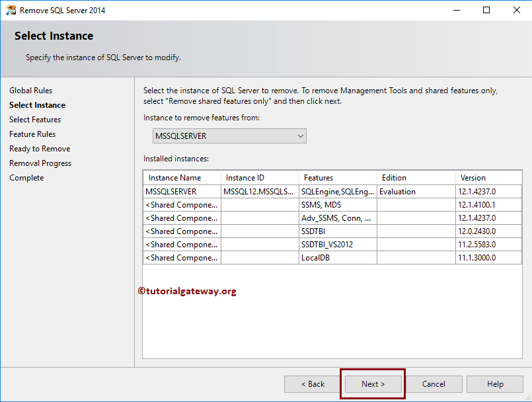The image size is (532, 402).
Task: Click the Next button to proceed
Action: (x=373, y=383)
